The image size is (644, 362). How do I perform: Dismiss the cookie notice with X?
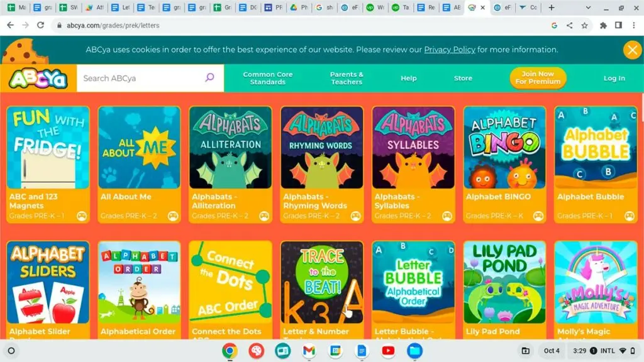coord(632,50)
